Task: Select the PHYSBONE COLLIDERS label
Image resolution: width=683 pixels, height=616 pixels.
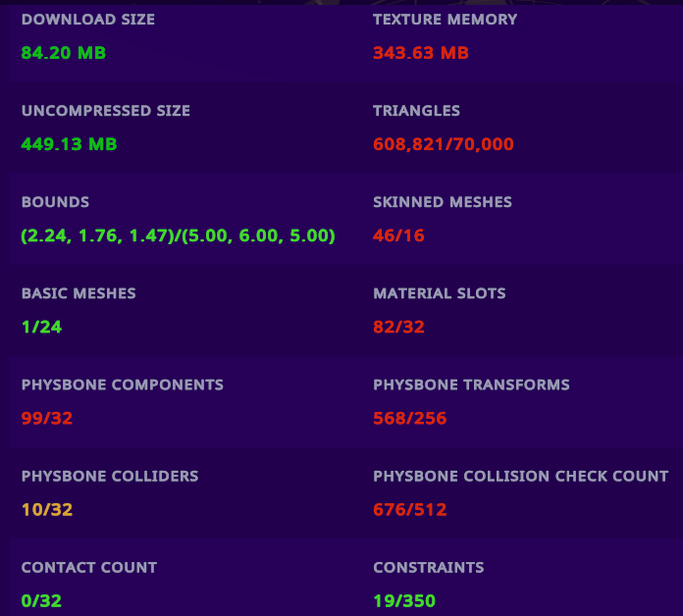Action: 110,477
